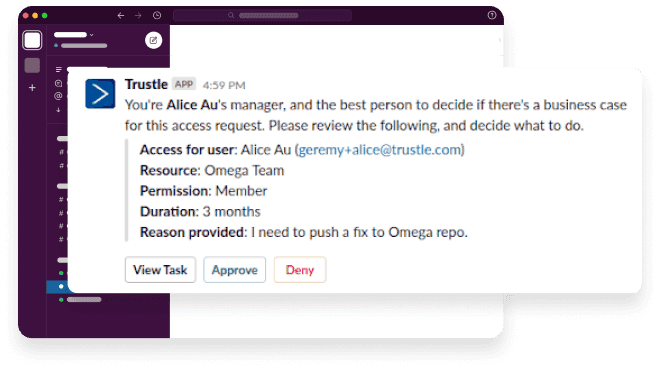Click the compose new message icon
The height and width of the screenshot is (369, 660).
tap(154, 40)
